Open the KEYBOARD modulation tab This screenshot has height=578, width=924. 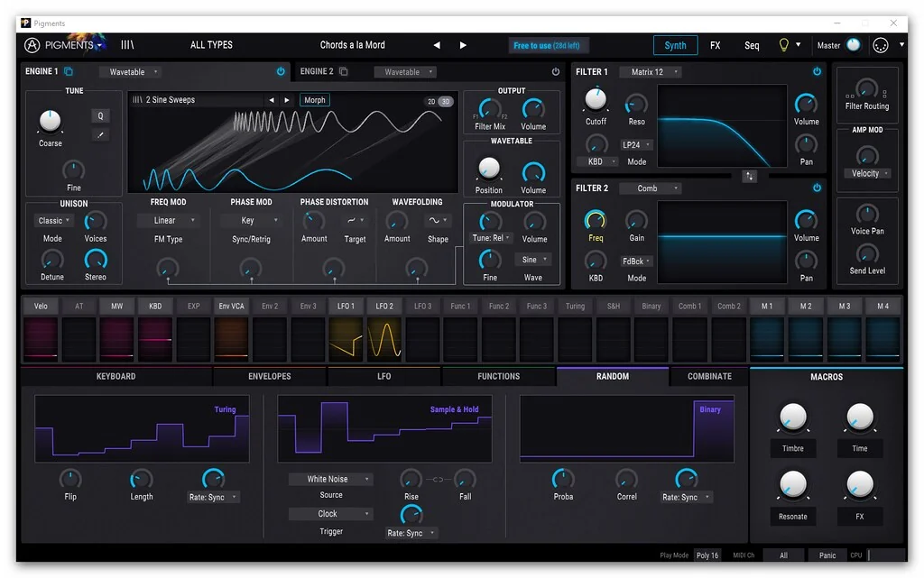[116, 377]
